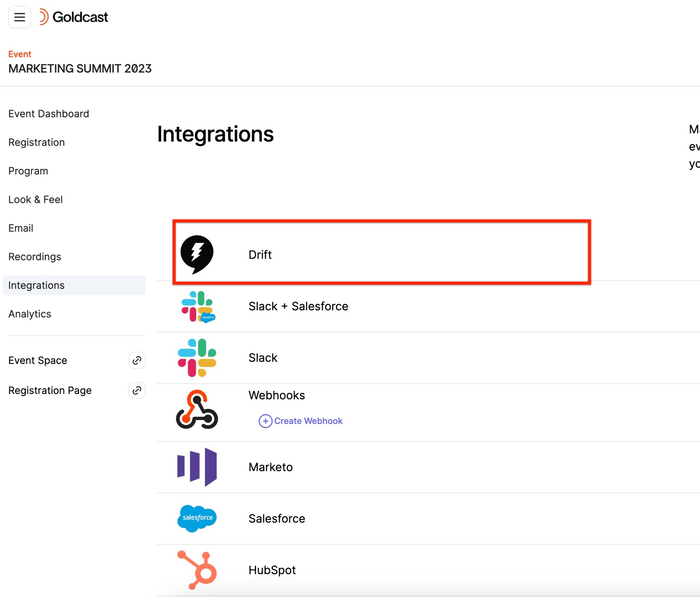The image size is (700, 597).
Task: Click the Webhooks icon
Action: (x=197, y=409)
